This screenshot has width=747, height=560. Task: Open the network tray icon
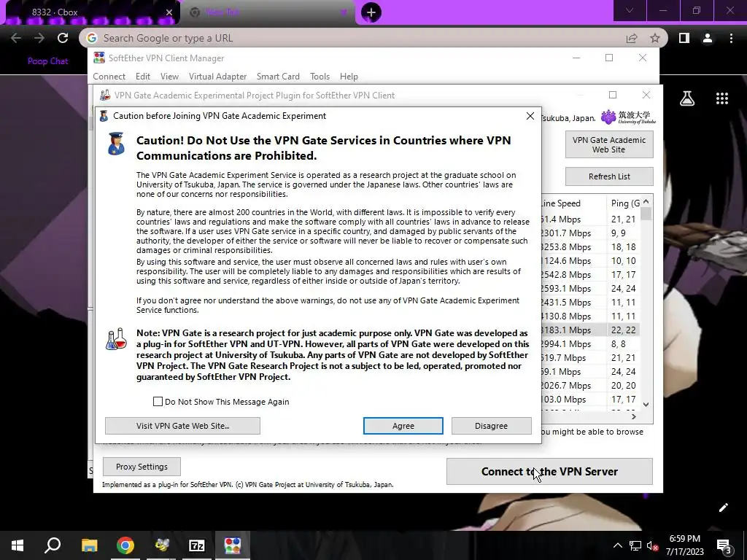point(635,545)
